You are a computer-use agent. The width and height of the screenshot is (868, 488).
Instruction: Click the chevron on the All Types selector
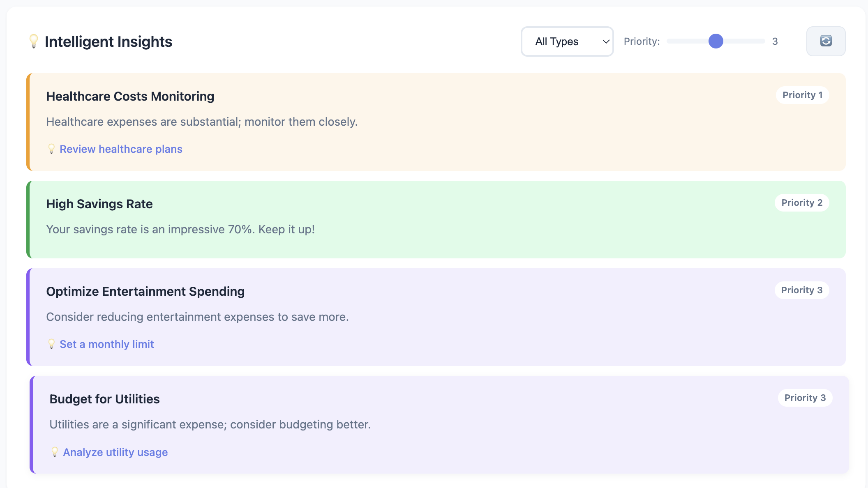coord(605,41)
